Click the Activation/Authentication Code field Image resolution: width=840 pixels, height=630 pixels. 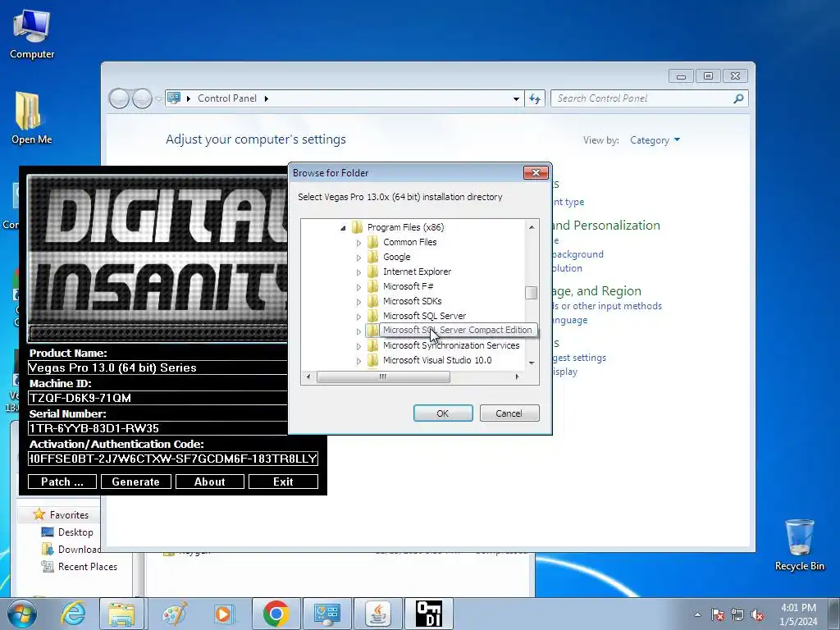coord(173,459)
